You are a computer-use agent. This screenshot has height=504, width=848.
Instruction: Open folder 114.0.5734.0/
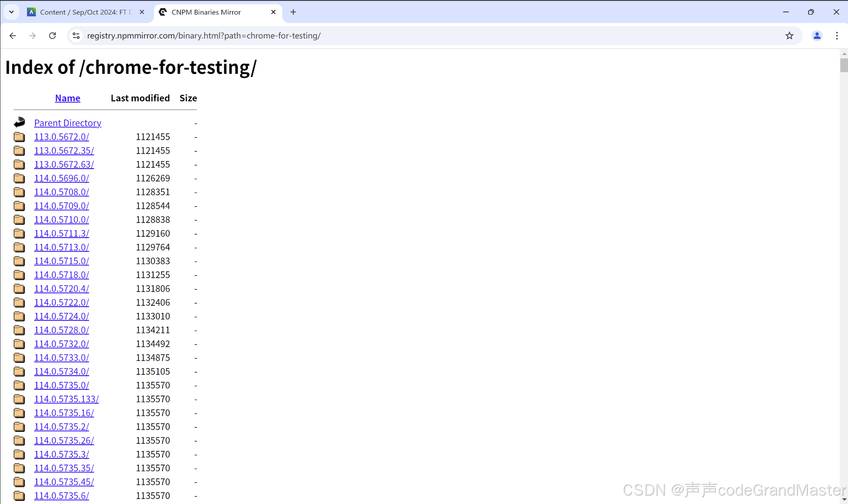click(62, 371)
